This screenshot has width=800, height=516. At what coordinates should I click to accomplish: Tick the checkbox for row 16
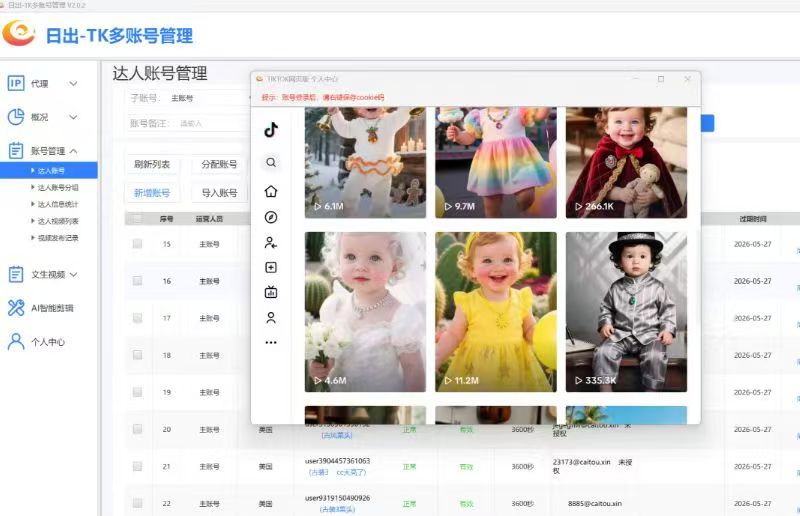tap(137, 281)
